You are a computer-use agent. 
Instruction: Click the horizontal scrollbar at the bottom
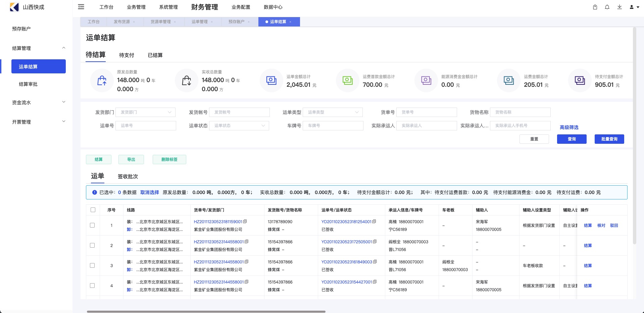click(x=206, y=312)
